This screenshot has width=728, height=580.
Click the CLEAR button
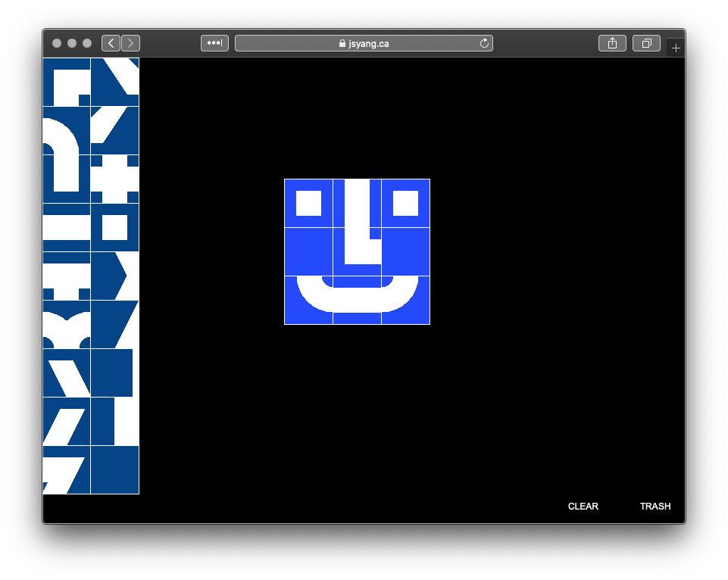[583, 507]
